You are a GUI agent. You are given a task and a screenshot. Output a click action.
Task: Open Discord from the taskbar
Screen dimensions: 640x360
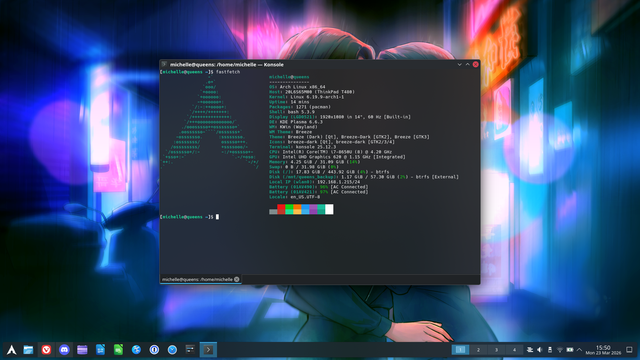(64, 350)
